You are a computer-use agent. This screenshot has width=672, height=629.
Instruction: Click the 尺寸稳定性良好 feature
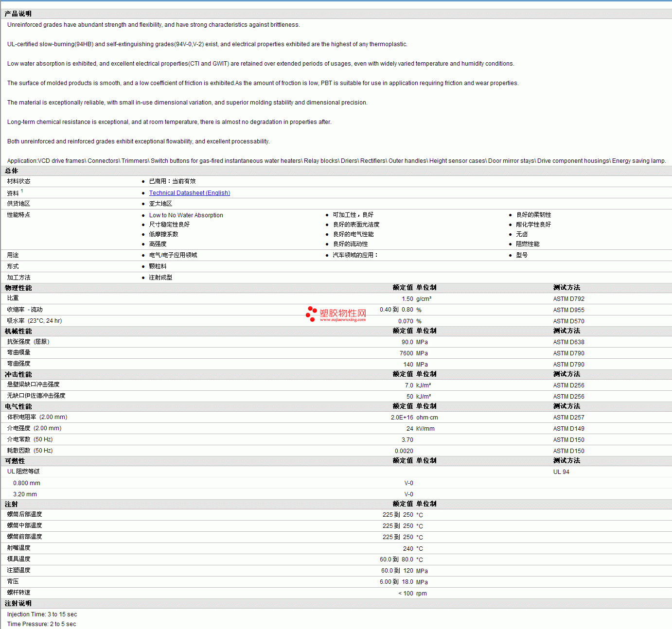[x=170, y=225]
